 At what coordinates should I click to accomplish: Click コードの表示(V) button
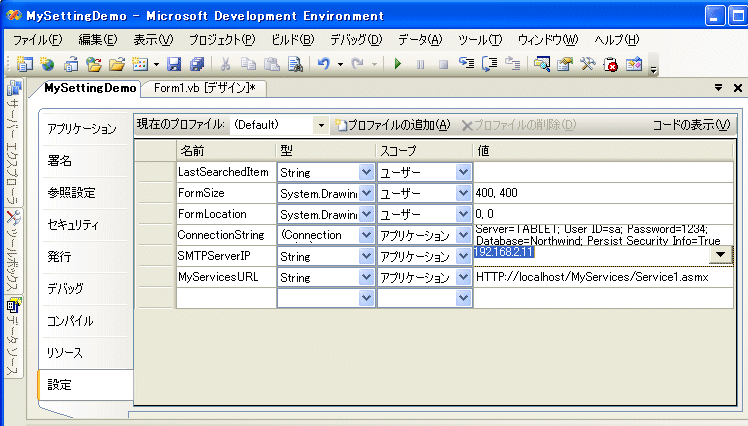(691, 125)
